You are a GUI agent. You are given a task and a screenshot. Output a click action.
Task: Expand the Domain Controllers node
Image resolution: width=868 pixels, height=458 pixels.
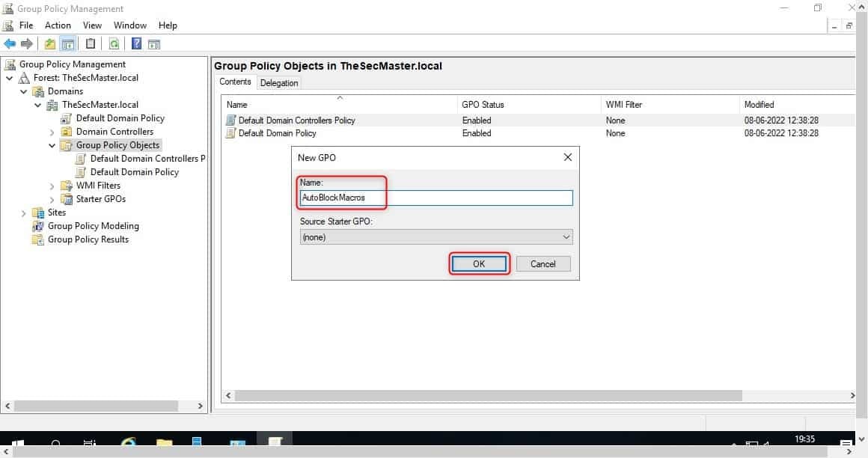[52, 132]
